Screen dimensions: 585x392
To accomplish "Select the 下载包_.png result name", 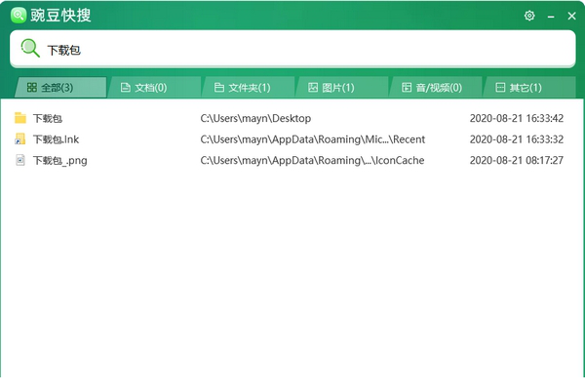I will click(59, 160).
